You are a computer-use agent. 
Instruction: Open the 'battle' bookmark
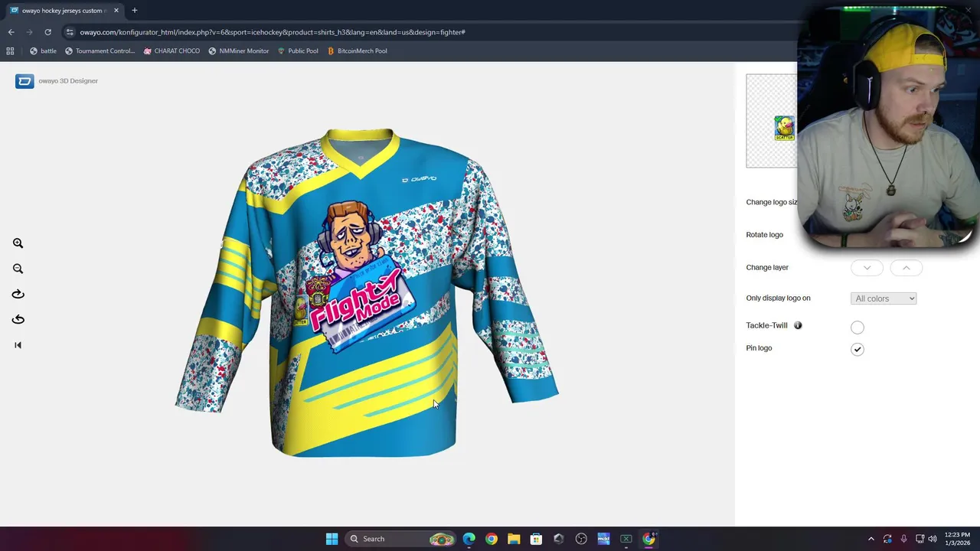click(43, 51)
